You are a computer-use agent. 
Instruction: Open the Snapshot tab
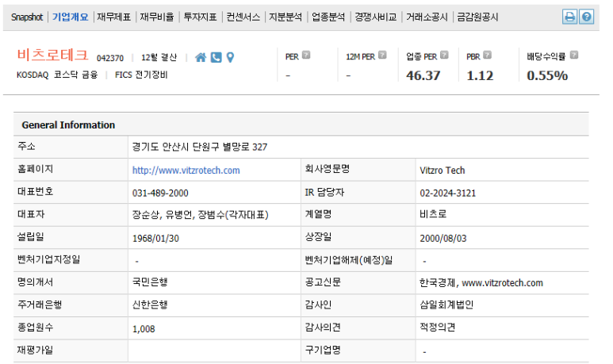pyautogui.click(x=27, y=17)
